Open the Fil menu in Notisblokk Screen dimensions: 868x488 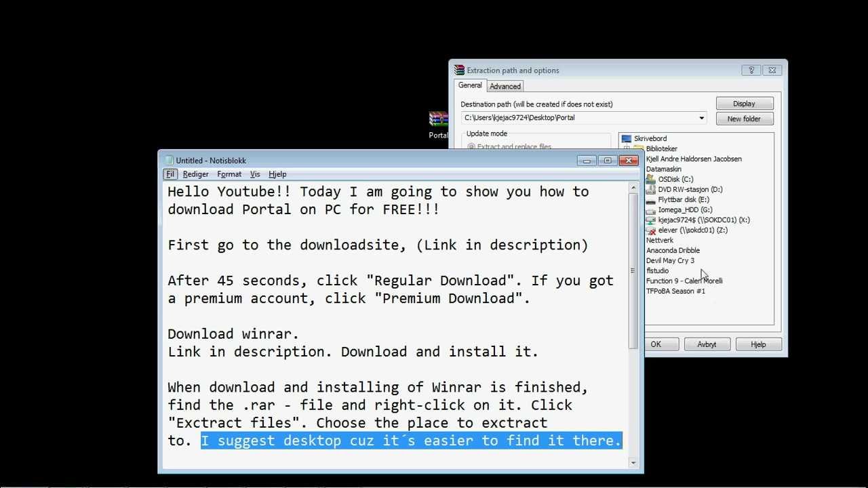(x=170, y=174)
